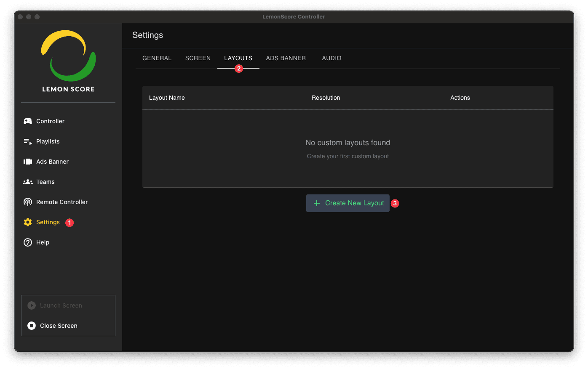The height and width of the screenshot is (369, 588).
Task: Maximize the LemonScore Controller window
Action: [x=37, y=17]
